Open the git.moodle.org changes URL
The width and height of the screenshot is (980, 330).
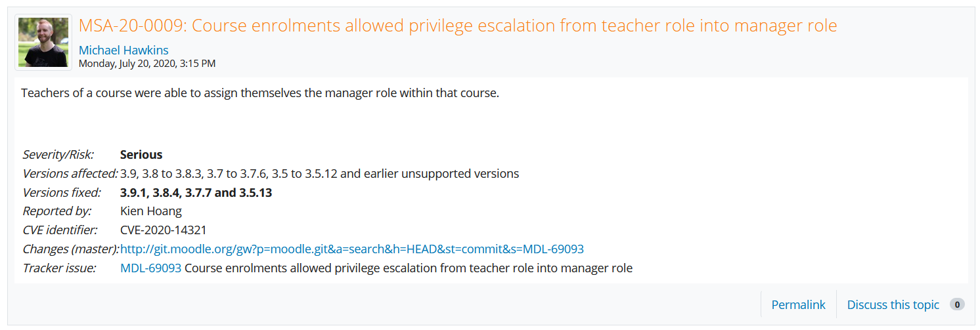(352, 249)
